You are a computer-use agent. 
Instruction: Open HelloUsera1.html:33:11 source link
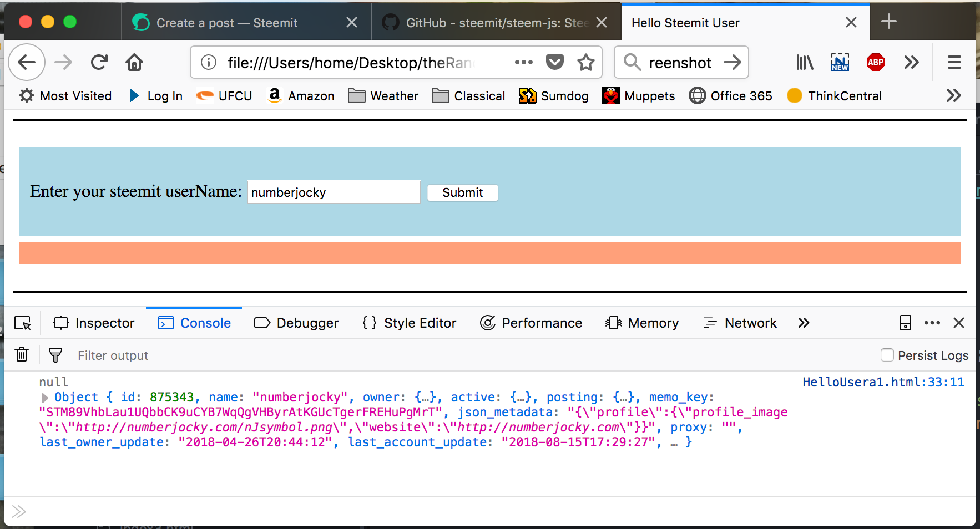point(883,382)
